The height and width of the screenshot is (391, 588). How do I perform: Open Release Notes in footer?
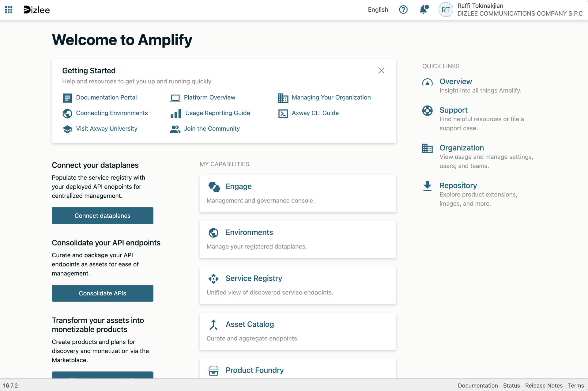544,385
